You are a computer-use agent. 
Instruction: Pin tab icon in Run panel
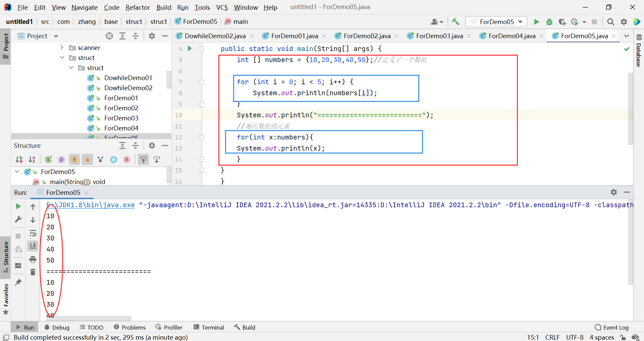tap(18, 282)
